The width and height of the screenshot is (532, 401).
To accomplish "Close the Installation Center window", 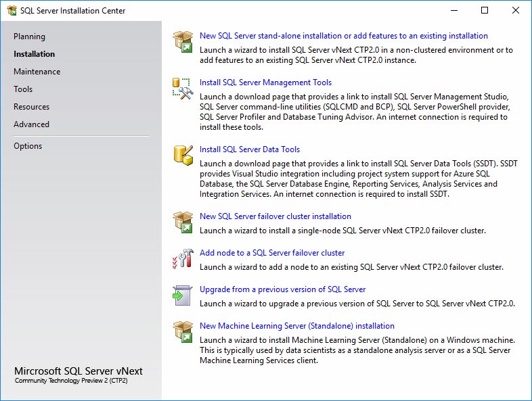I will point(515,11).
